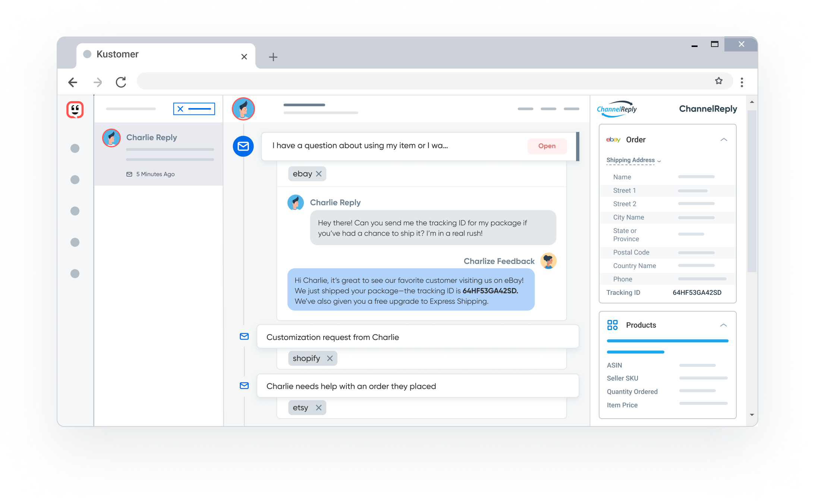Click Charlie's tracking ID request message bubble
The image size is (815, 504).
click(433, 228)
